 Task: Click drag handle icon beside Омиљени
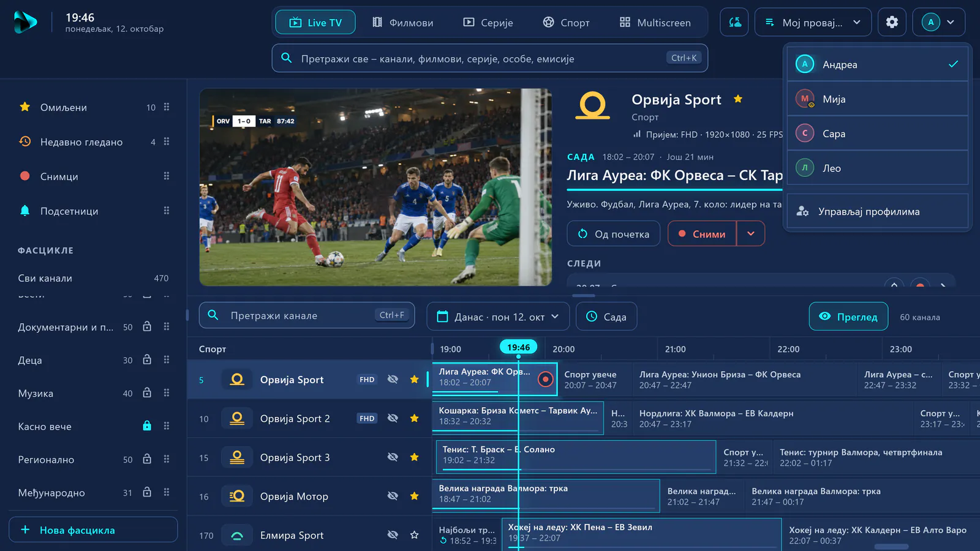click(x=167, y=107)
